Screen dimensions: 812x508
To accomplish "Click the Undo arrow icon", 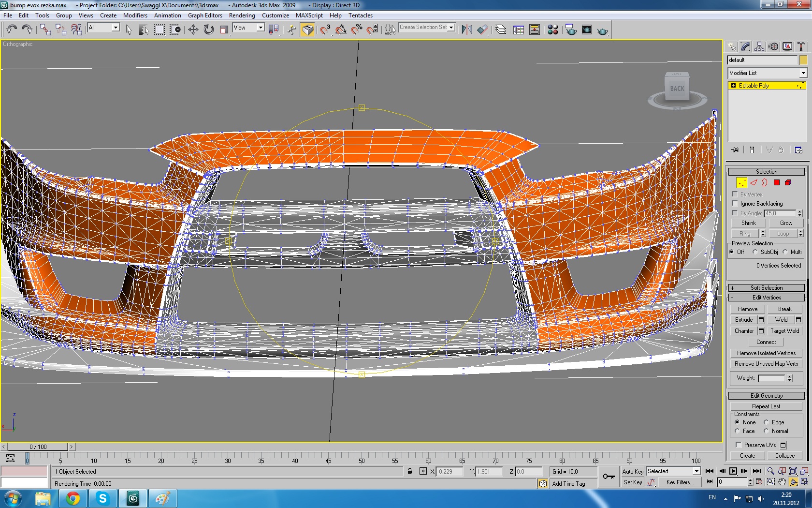I will click(x=12, y=30).
